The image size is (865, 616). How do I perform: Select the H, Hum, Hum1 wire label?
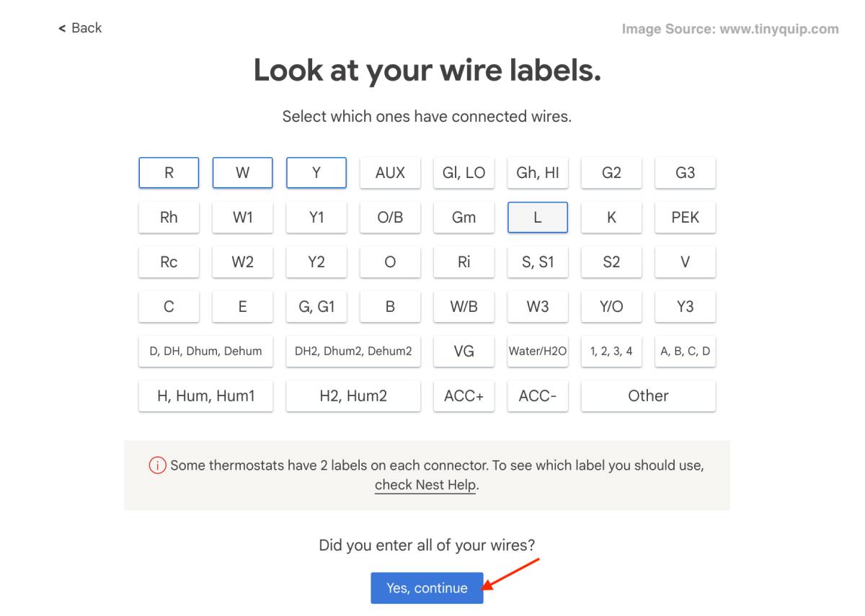[x=205, y=396]
